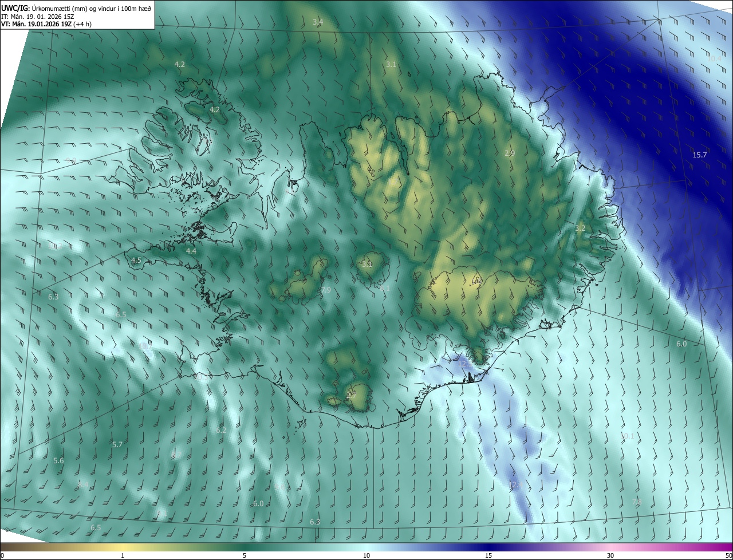Image resolution: width=733 pixels, height=560 pixels.
Task: Click the map value label 10.4
Action: pyautogui.click(x=714, y=59)
